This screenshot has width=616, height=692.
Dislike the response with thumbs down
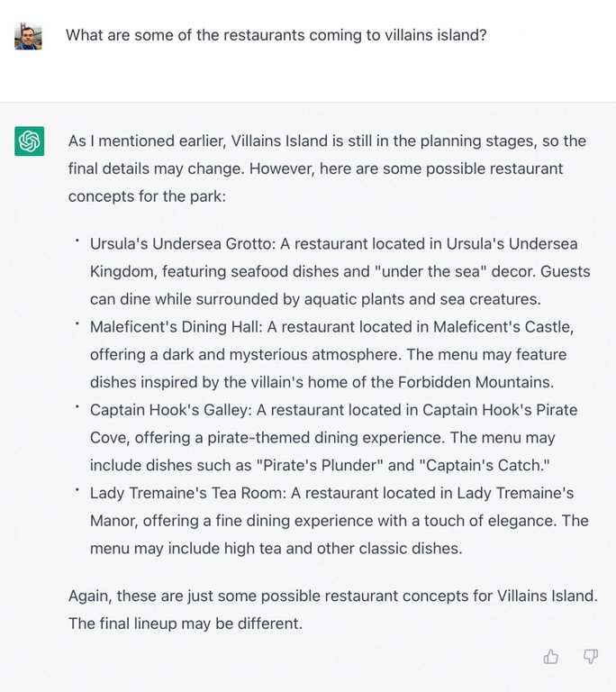click(591, 657)
